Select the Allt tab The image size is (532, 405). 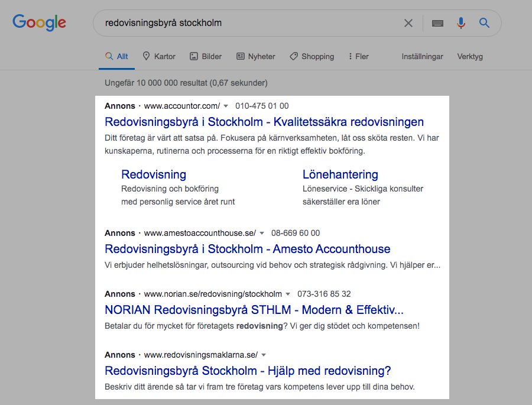(116, 56)
